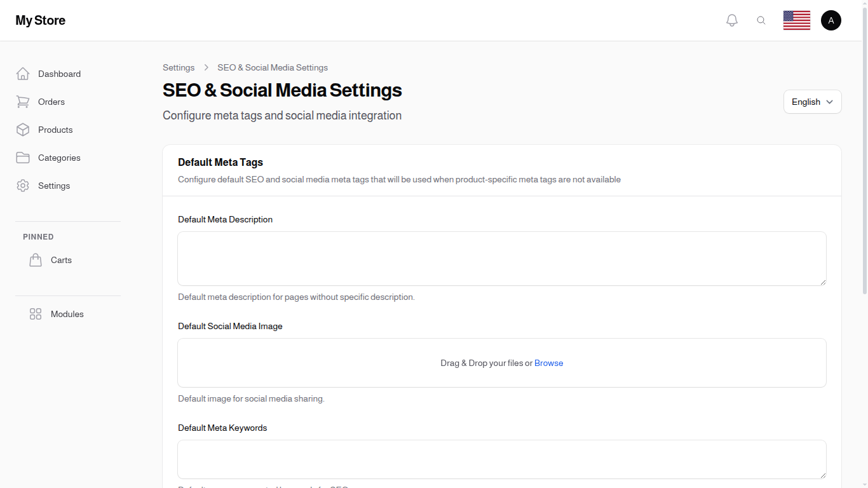
Task: Click the US flag language selector
Action: 796,20
